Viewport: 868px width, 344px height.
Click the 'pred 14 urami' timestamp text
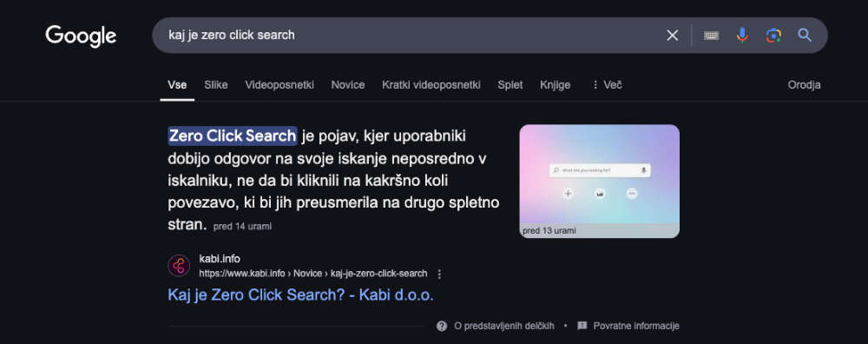click(242, 227)
